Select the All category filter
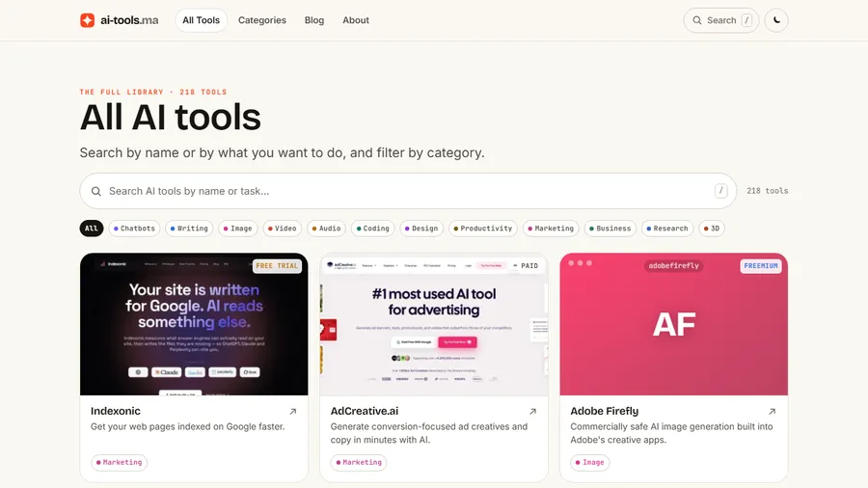868x488 pixels. click(92, 229)
